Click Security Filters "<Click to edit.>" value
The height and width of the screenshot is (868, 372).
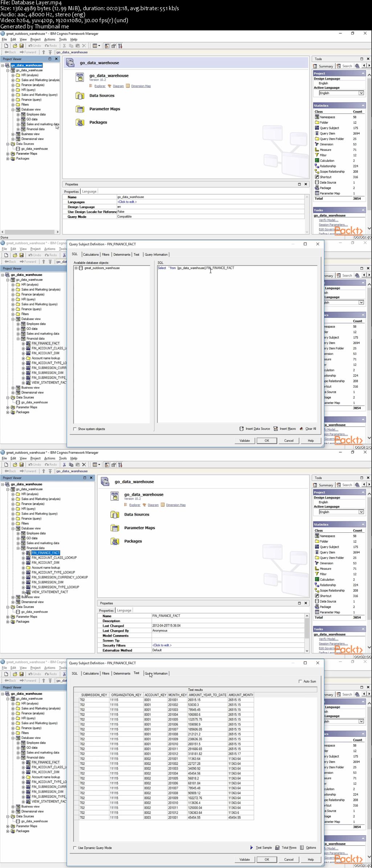click(162, 645)
